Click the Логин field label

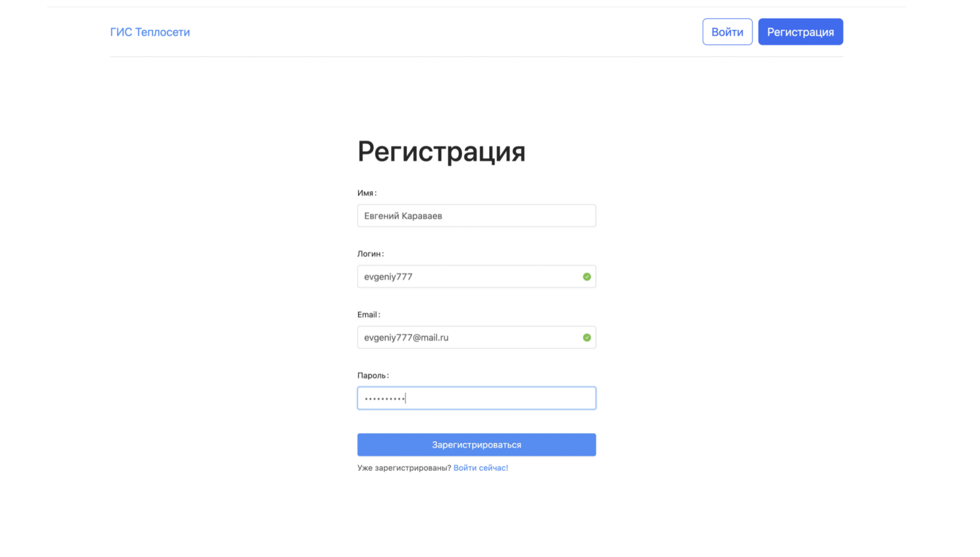370,253
